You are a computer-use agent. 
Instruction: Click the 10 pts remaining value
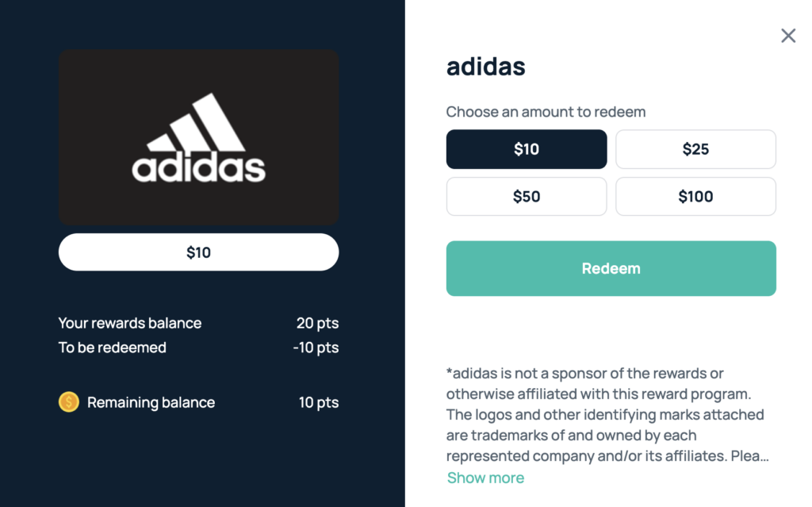tap(319, 402)
